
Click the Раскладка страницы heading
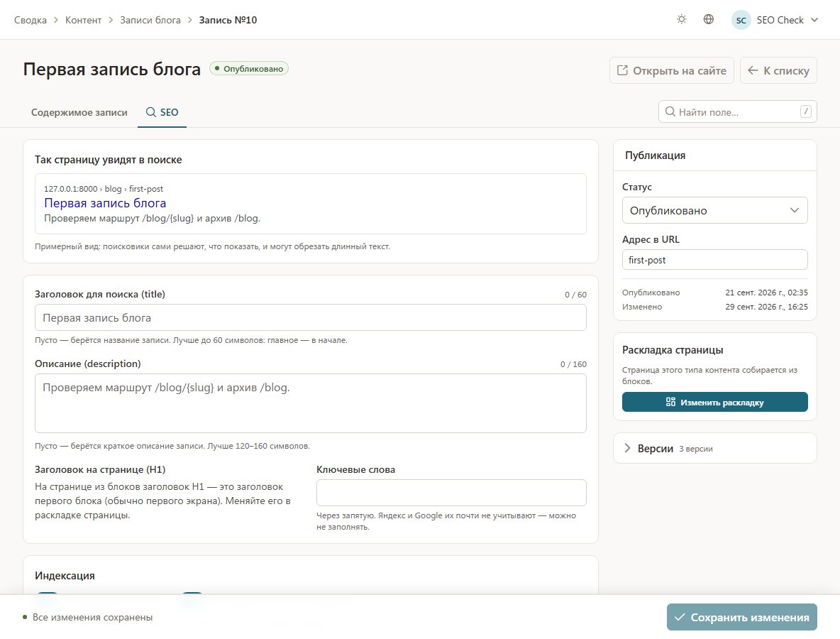(673, 350)
